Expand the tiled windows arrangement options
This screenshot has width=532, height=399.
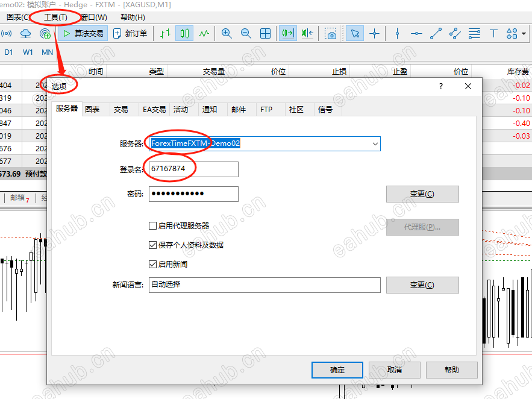(x=265, y=33)
